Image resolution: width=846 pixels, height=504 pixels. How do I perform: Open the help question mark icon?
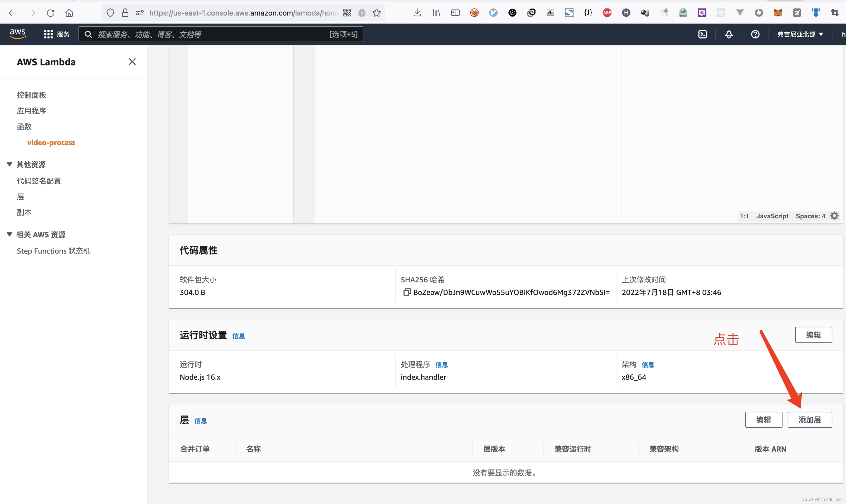click(755, 34)
